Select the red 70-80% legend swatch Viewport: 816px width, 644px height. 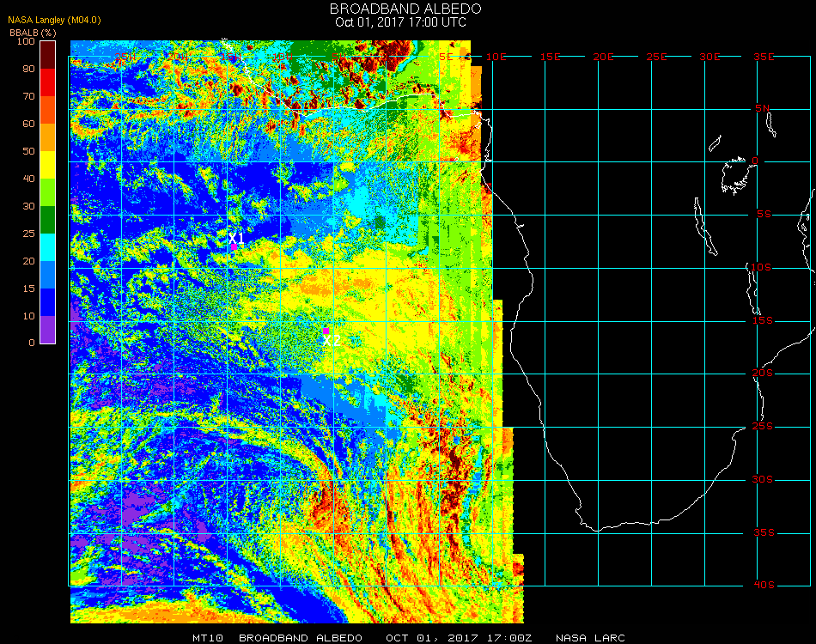(x=47, y=82)
